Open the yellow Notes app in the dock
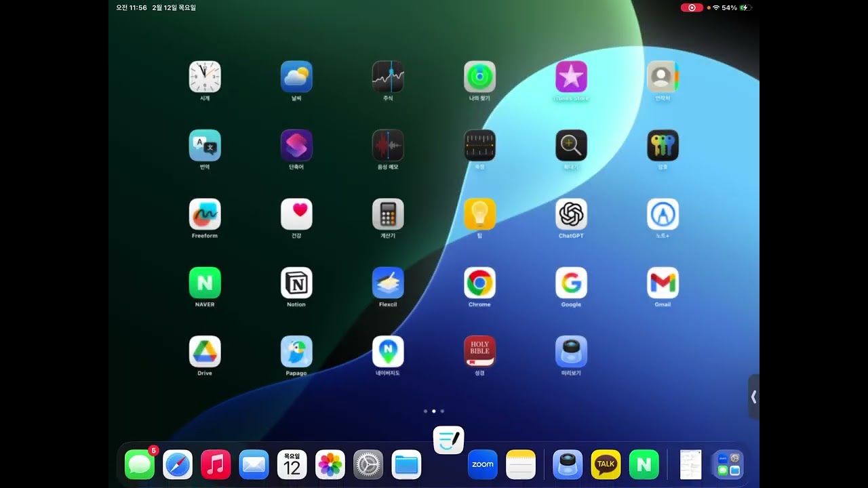The width and height of the screenshot is (868, 488). [x=521, y=464]
